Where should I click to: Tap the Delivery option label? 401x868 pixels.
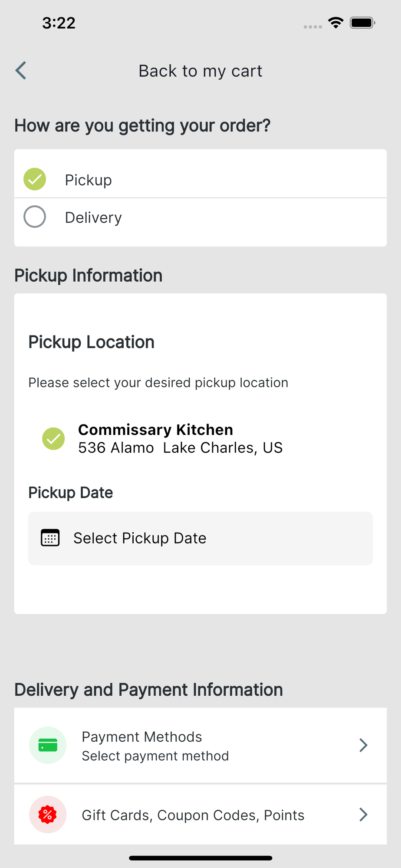pyautogui.click(x=93, y=217)
